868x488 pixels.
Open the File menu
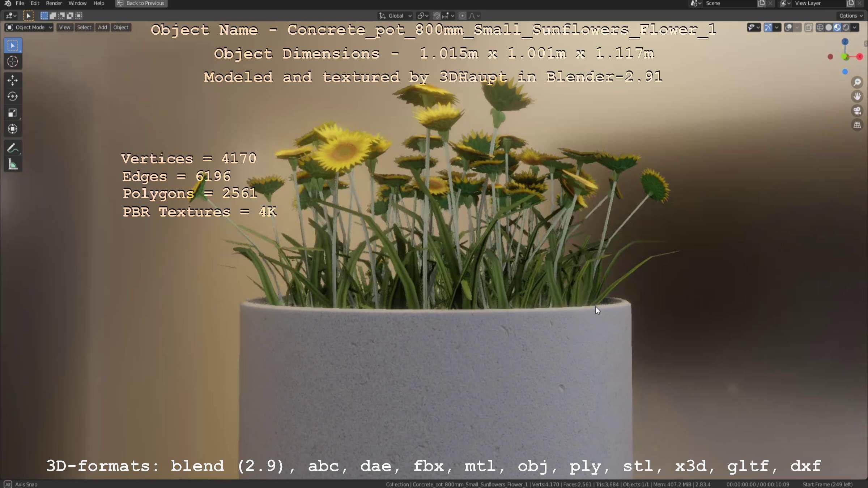20,3
